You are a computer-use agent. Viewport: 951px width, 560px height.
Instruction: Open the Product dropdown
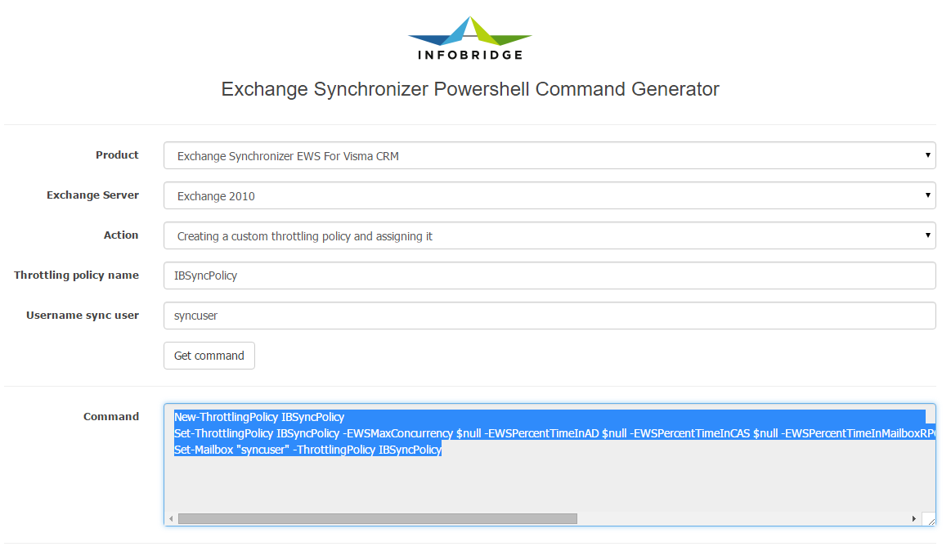coord(550,156)
